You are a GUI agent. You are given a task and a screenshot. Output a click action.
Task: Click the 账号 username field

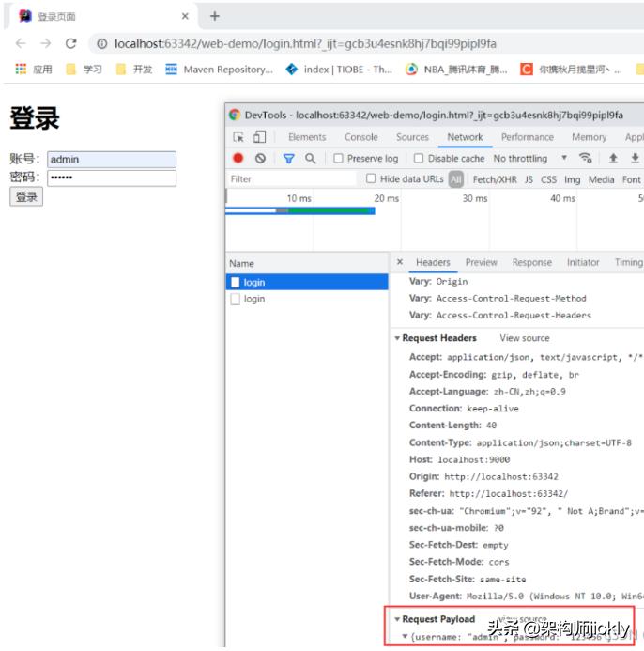click(x=112, y=160)
